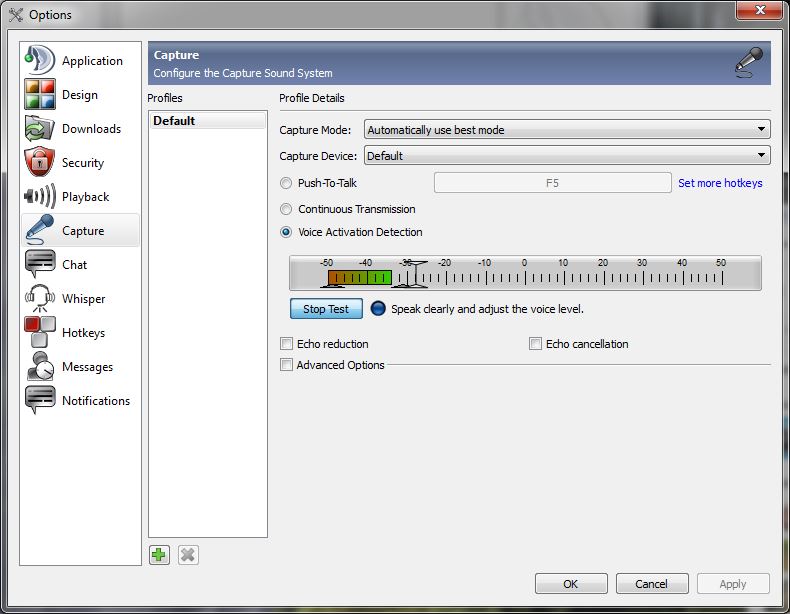Go to the Notifications section label

tap(96, 400)
